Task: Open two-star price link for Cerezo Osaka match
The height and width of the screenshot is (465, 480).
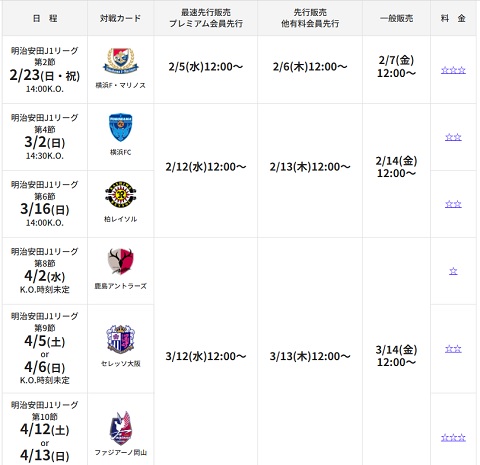Action: [453, 349]
